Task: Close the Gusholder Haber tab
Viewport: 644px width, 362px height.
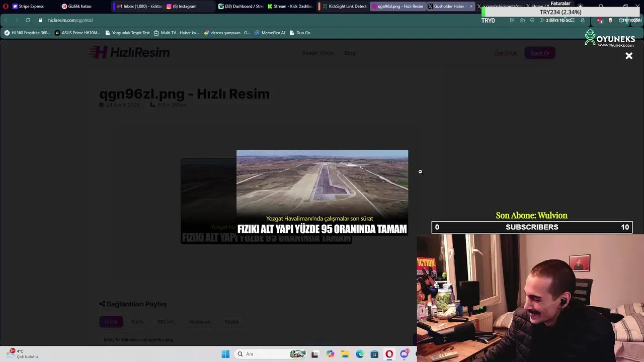Action: pos(471,7)
